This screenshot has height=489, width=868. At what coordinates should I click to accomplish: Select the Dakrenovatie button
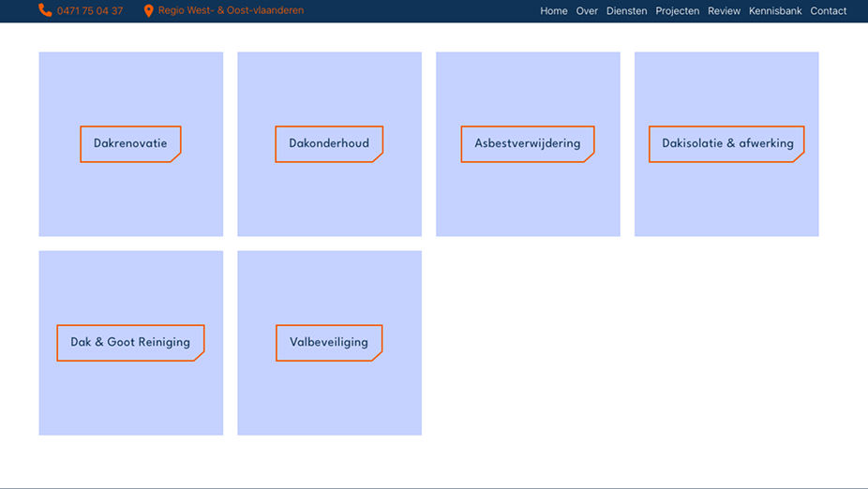tap(130, 144)
